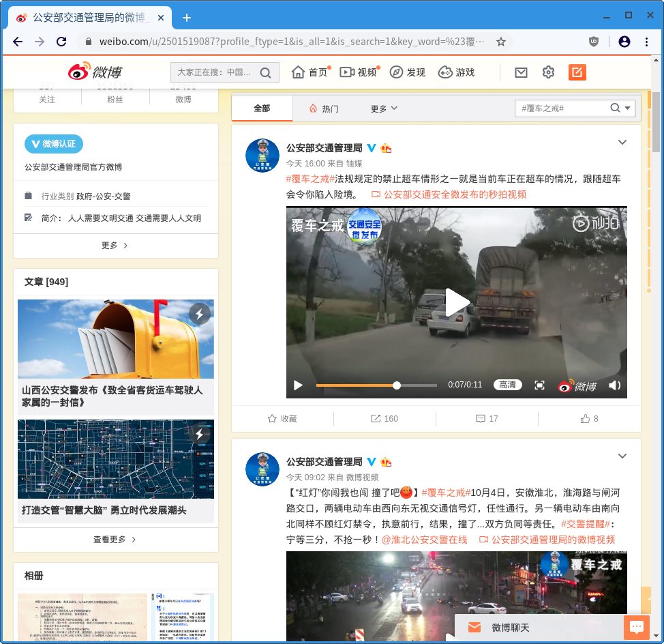Open the 更多 filter dropdown
This screenshot has width=664, height=644.
pos(384,108)
